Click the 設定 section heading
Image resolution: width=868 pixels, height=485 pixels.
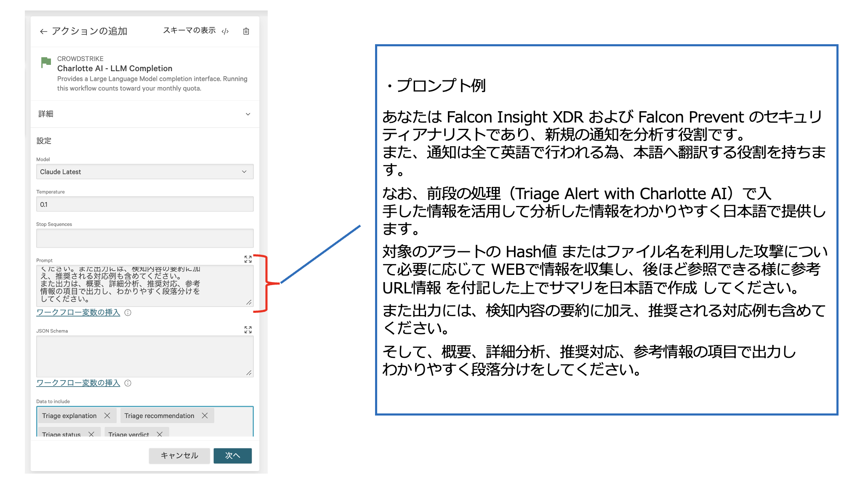44,141
